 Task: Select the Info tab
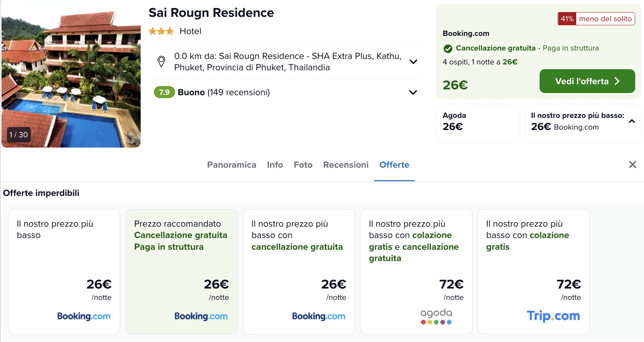(275, 165)
